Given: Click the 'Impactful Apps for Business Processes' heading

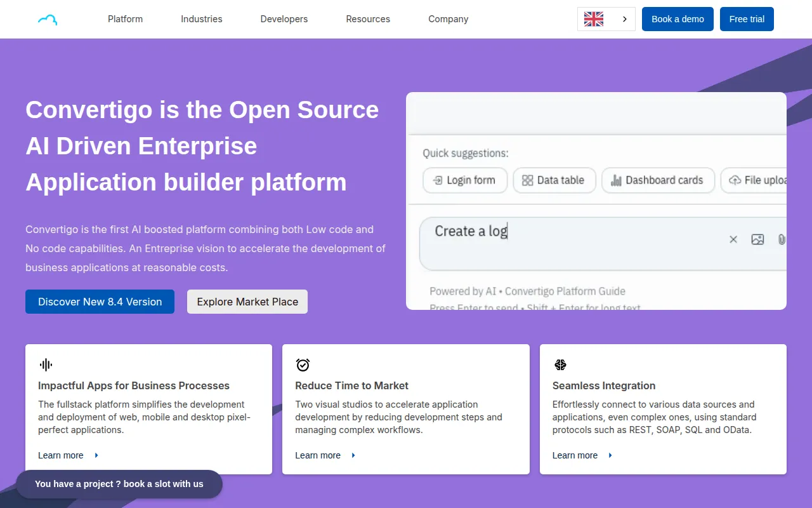Looking at the screenshot, I should coord(134,385).
